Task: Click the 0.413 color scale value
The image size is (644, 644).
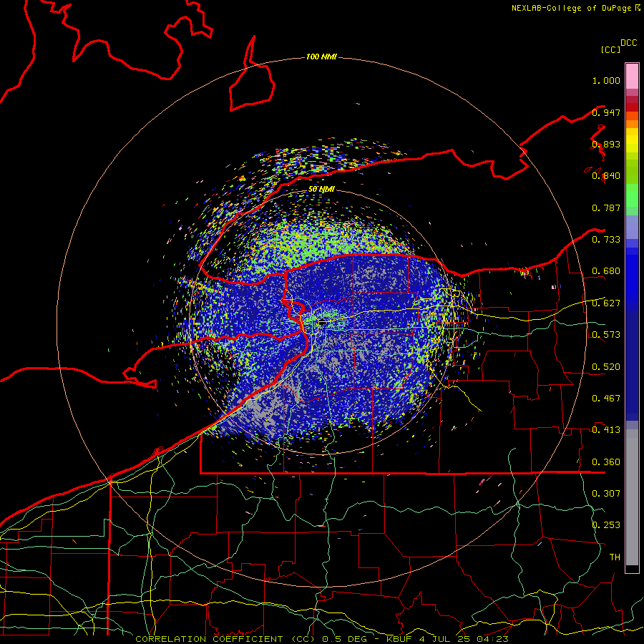Action: (606, 430)
